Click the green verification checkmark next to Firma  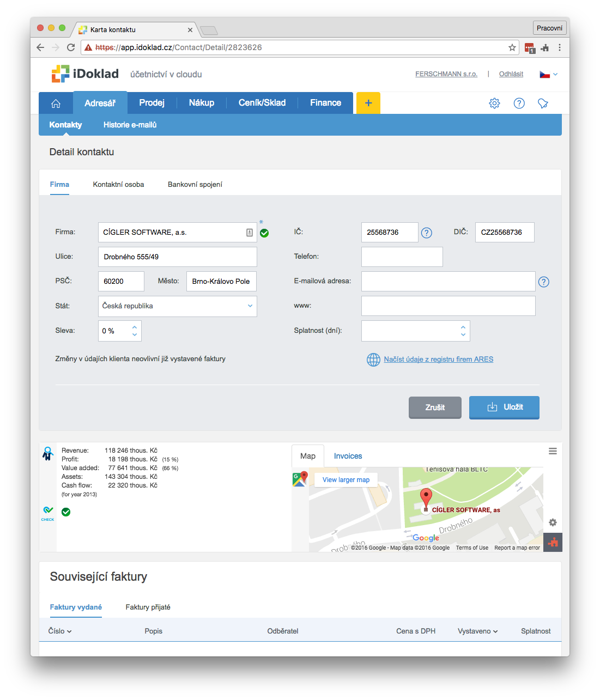pos(264,233)
